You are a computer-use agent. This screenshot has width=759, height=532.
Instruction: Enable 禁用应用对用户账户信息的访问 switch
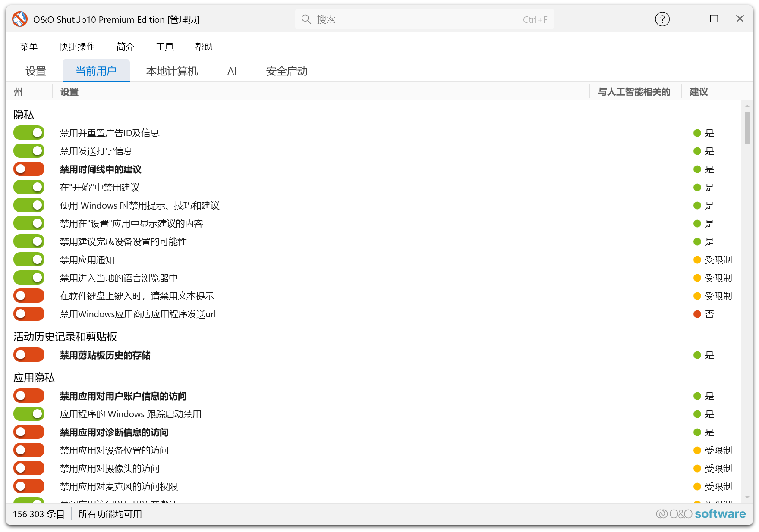coord(29,396)
